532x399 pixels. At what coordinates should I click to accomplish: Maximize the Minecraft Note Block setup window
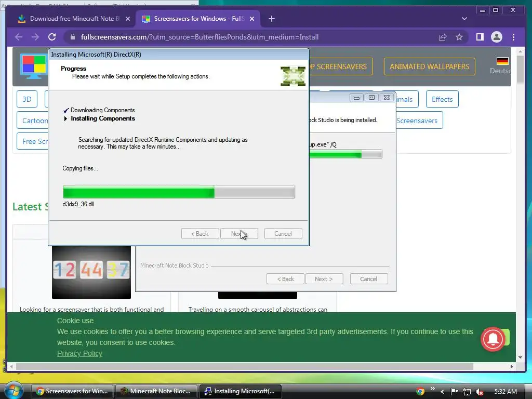pos(371,98)
